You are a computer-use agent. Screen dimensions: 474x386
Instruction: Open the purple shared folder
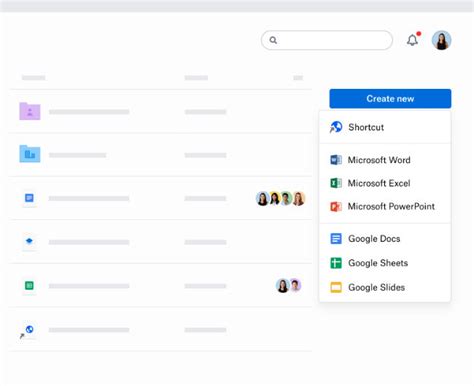click(x=30, y=111)
